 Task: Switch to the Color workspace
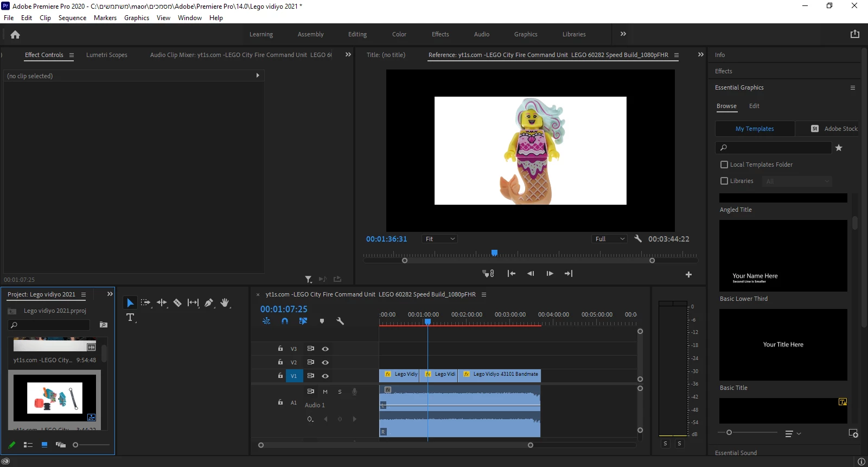[399, 34]
